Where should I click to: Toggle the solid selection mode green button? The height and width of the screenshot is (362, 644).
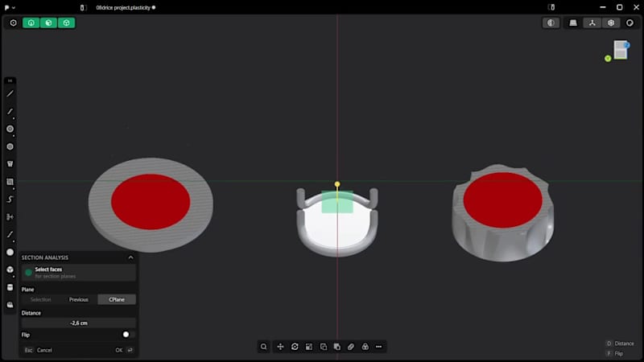tap(66, 23)
